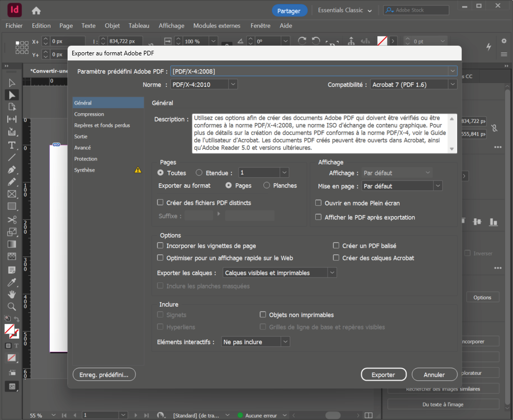
Task: Pick the Scissors tool
Action: pyautogui.click(x=12, y=219)
